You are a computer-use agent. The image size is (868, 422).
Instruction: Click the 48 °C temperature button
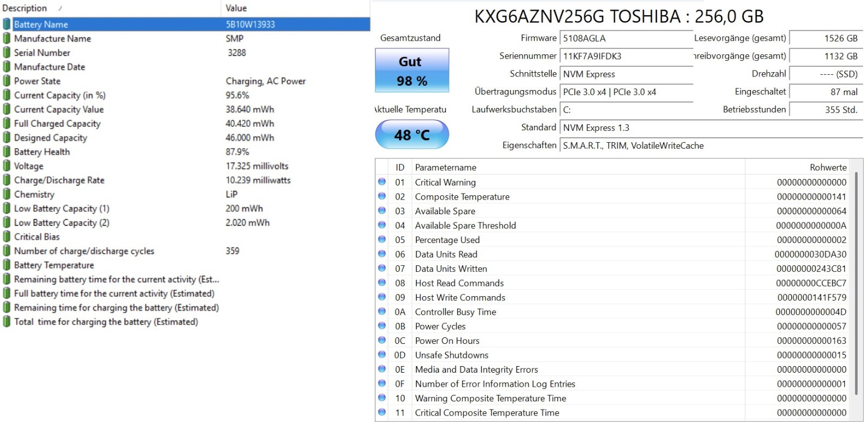(412, 135)
